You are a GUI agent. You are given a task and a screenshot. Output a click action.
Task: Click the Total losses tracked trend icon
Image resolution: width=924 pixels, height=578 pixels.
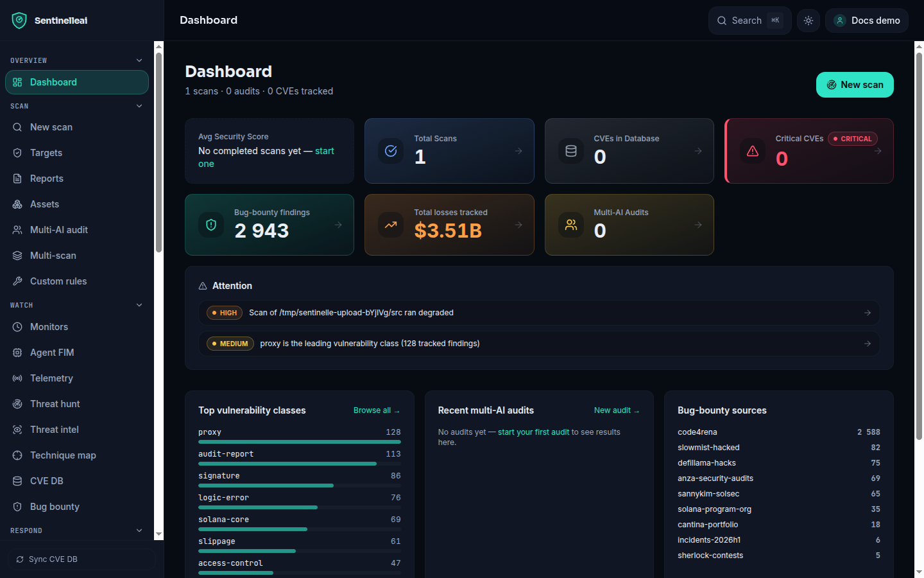click(391, 225)
